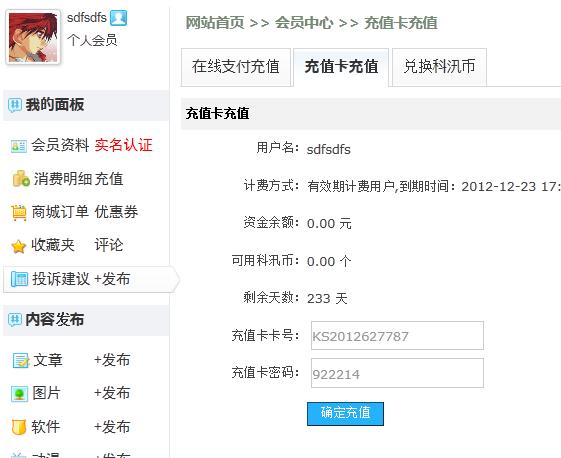Switch to 兑换科汛币 tab
Screen dimensions: 561x458
coord(439,67)
